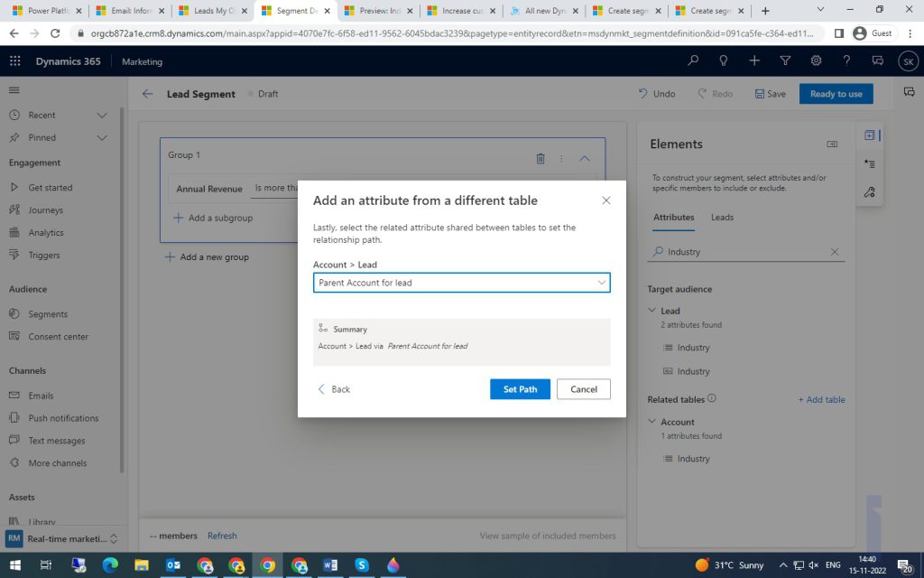Launch Microsoft Word from the taskbar

330,564
